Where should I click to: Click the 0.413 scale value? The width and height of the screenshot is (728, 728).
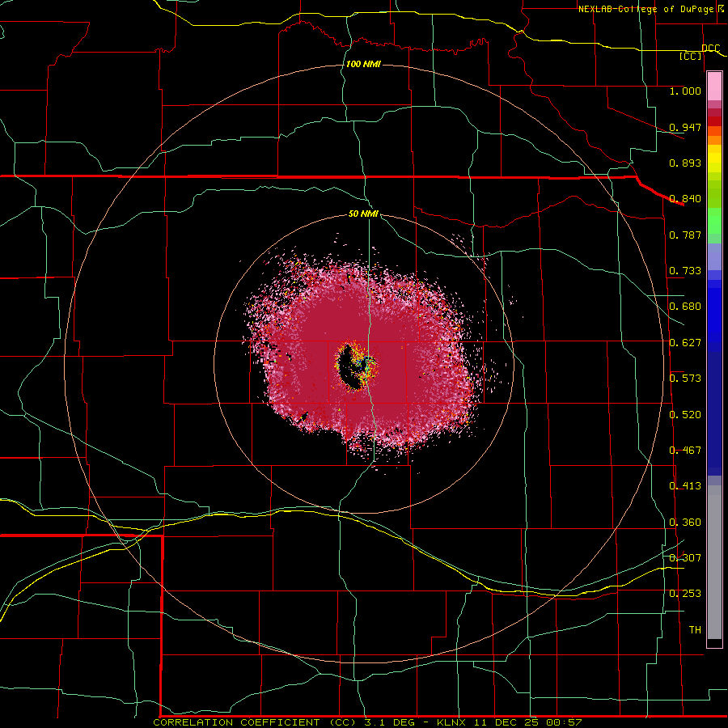click(x=685, y=486)
